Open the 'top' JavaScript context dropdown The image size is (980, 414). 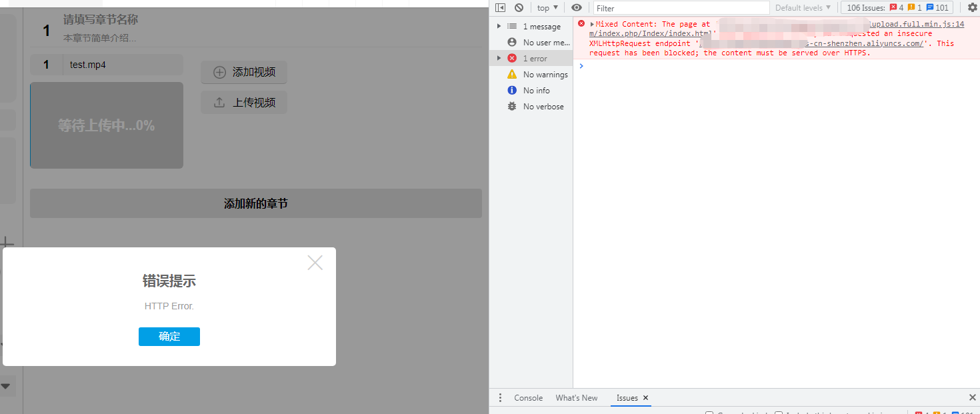(x=547, y=8)
